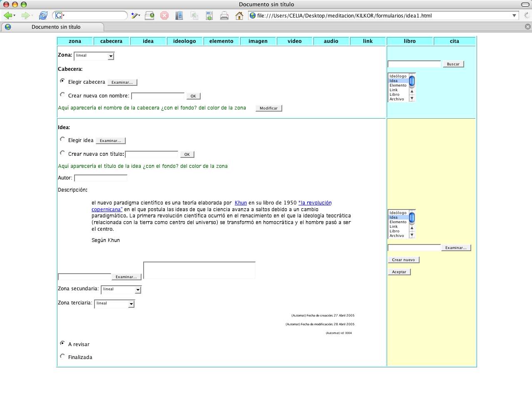The height and width of the screenshot is (399, 532).
Task: Follow the 'Khun' hyperlink in the description
Action: click(x=241, y=203)
